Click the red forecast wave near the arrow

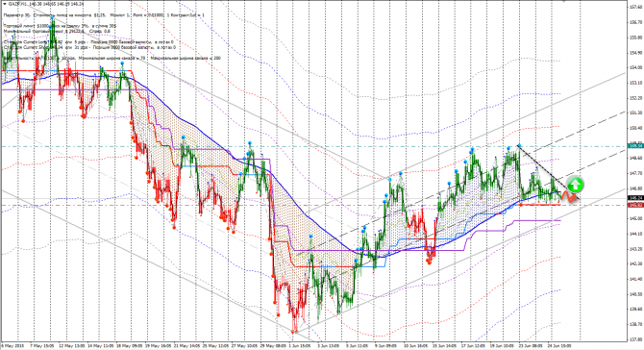pyautogui.click(x=570, y=196)
